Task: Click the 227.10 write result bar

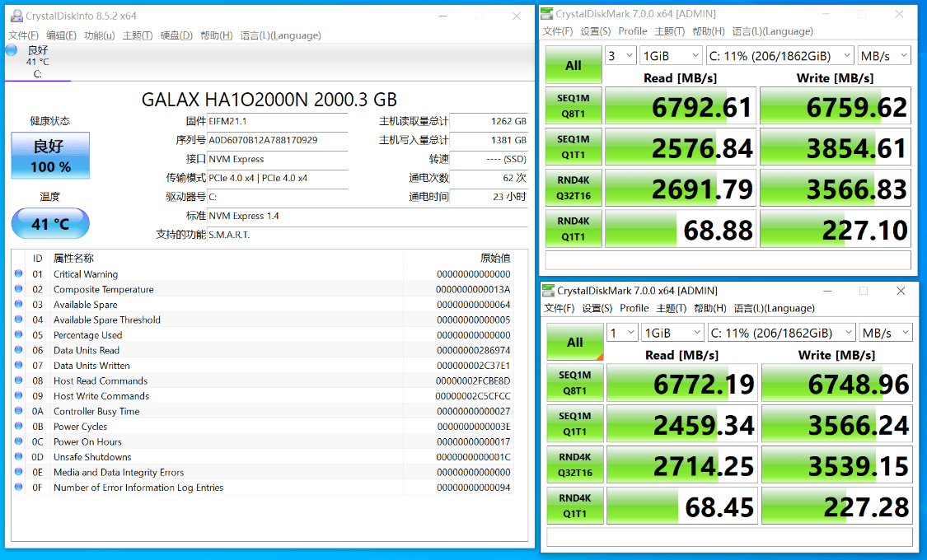Action: coord(836,229)
